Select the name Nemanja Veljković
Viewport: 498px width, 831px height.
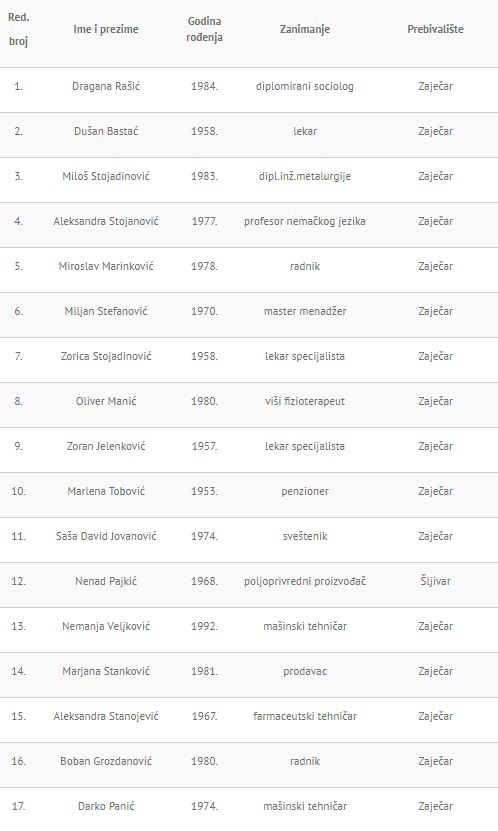click(x=106, y=626)
